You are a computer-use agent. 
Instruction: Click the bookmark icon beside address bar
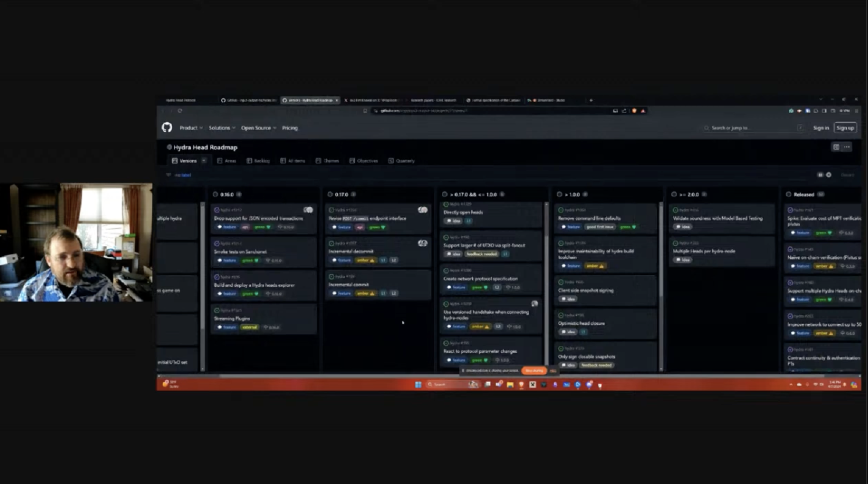click(365, 111)
